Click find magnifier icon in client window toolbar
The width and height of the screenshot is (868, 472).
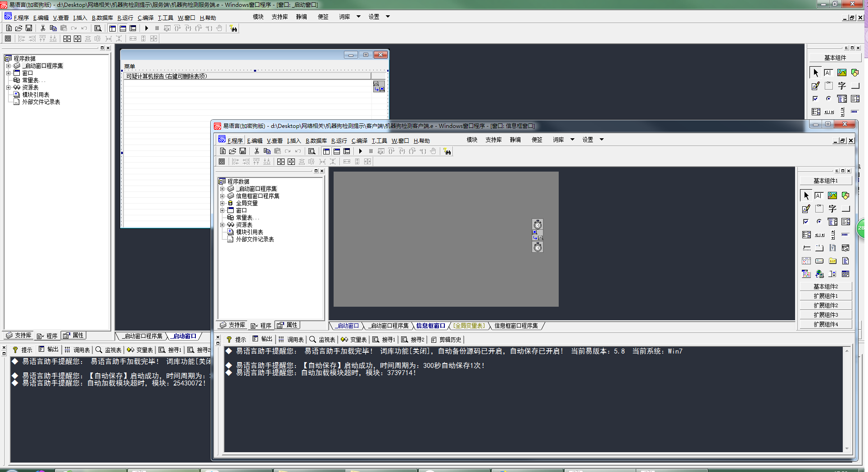(x=312, y=151)
